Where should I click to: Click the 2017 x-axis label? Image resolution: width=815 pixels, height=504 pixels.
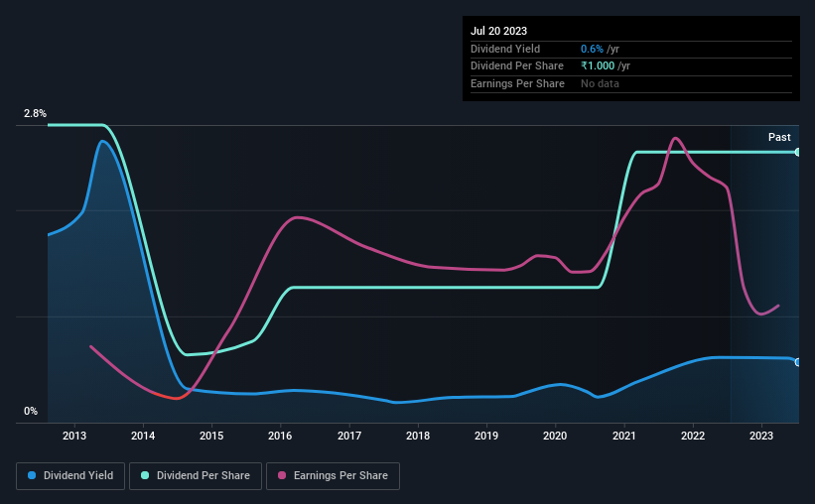pos(349,436)
